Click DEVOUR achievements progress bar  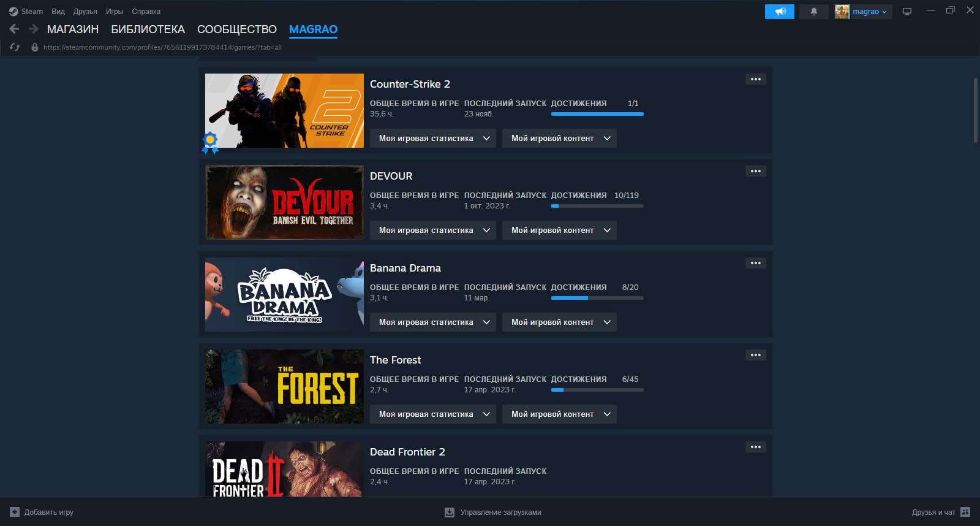click(597, 206)
